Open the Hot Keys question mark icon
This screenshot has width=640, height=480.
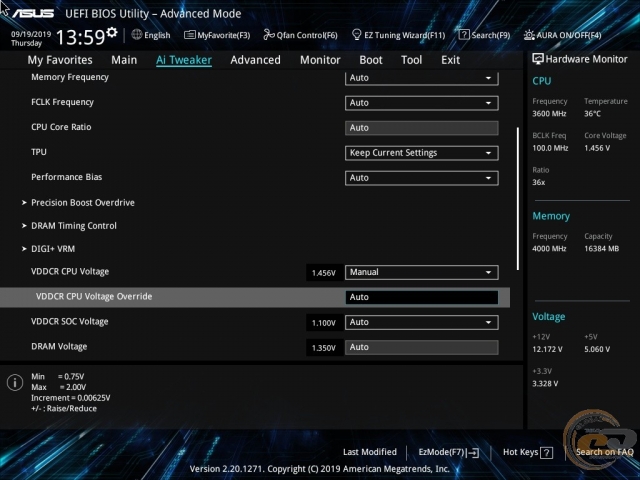(546, 452)
